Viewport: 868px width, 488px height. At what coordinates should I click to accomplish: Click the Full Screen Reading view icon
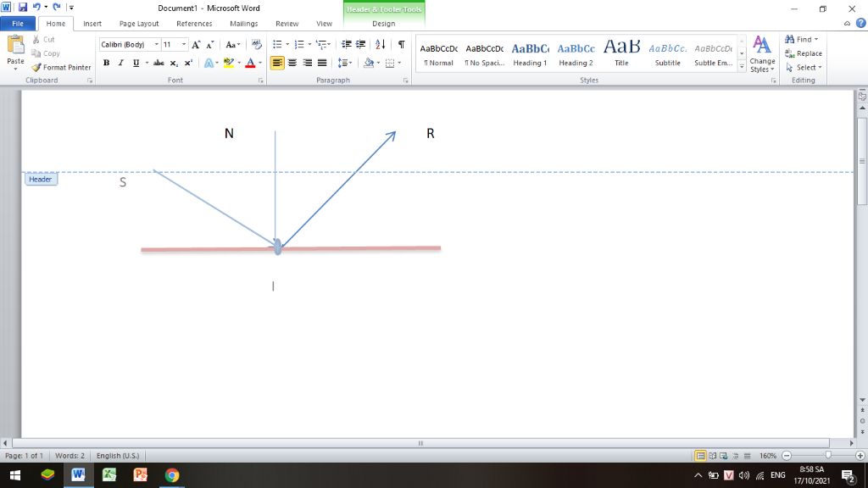(x=712, y=456)
